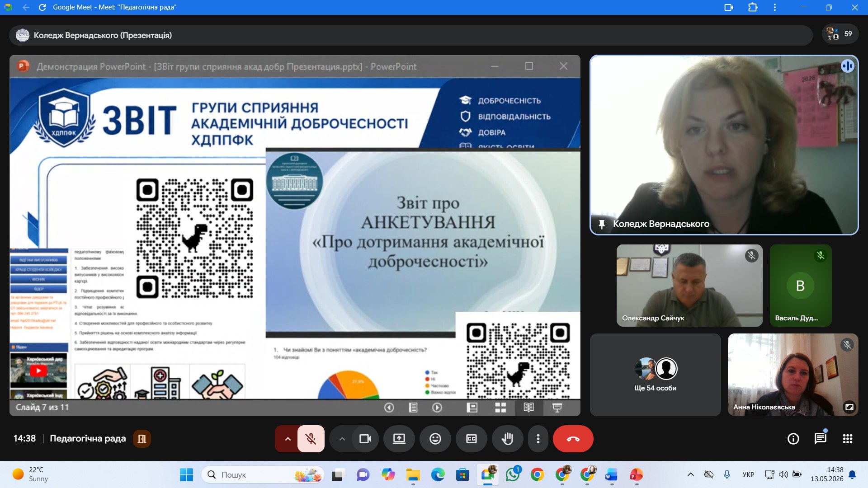
Task: Show hidden system tray icons
Action: pos(690,474)
